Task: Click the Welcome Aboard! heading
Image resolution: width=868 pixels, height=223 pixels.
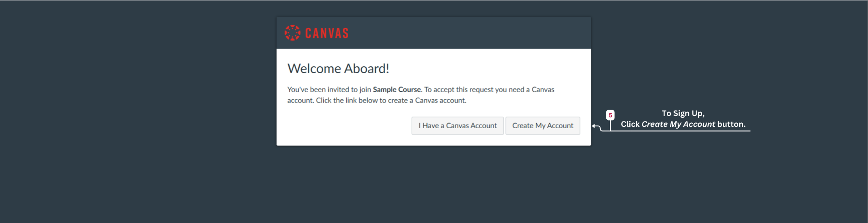Action: click(x=338, y=69)
